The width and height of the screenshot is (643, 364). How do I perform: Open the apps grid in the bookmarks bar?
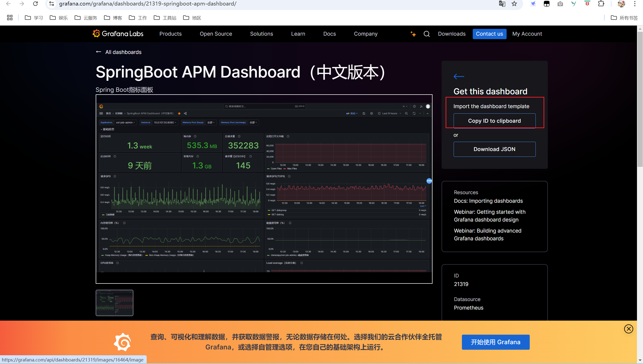(x=10, y=18)
